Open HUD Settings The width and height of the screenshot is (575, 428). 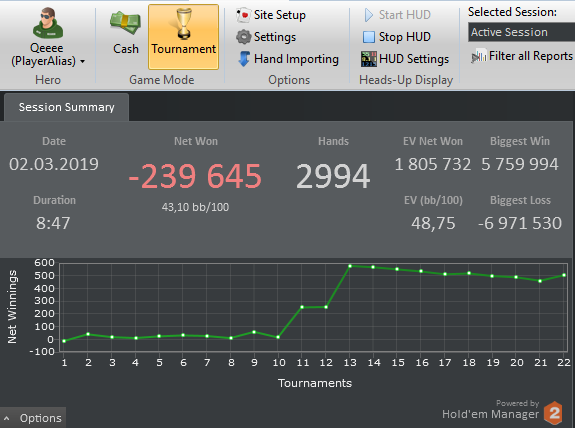click(x=405, y=59)
